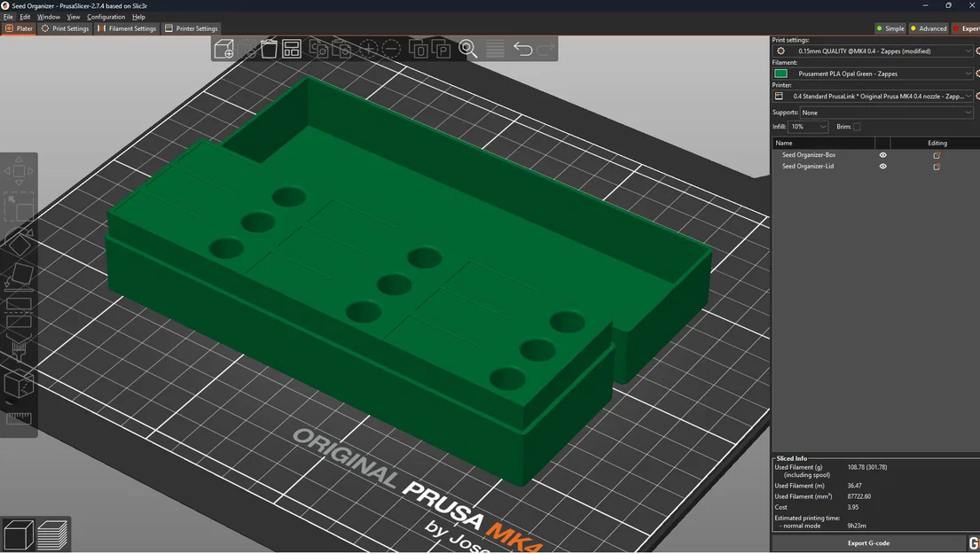
Task: Hide the Seed Organizer-Box object
Action: point(882,154)
